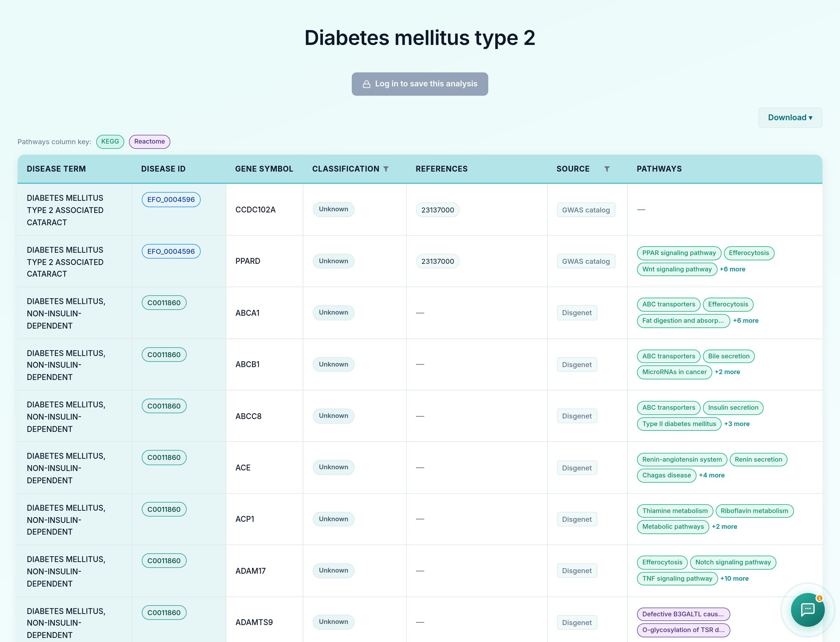This screenshot has height=642, width=840.
Task: Click Log in to save this analysis
Action: pyautogui.click(x=420, y=84)
